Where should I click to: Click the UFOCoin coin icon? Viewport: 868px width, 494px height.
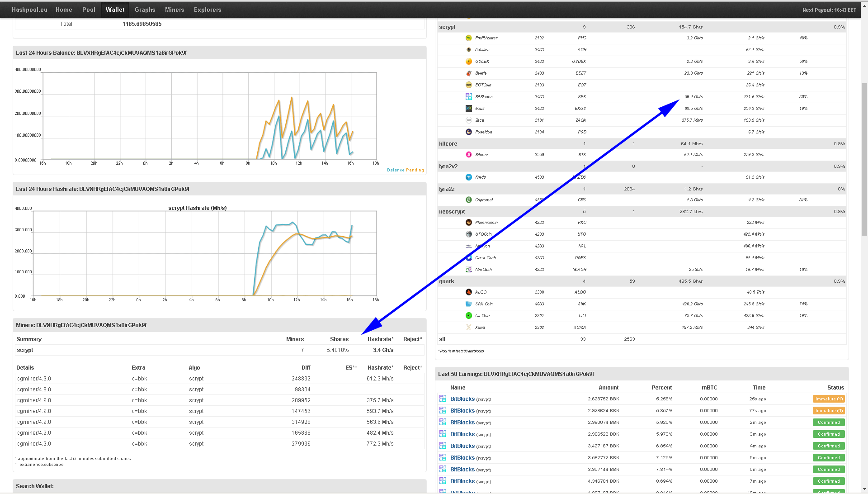click(x=469, y=234)
